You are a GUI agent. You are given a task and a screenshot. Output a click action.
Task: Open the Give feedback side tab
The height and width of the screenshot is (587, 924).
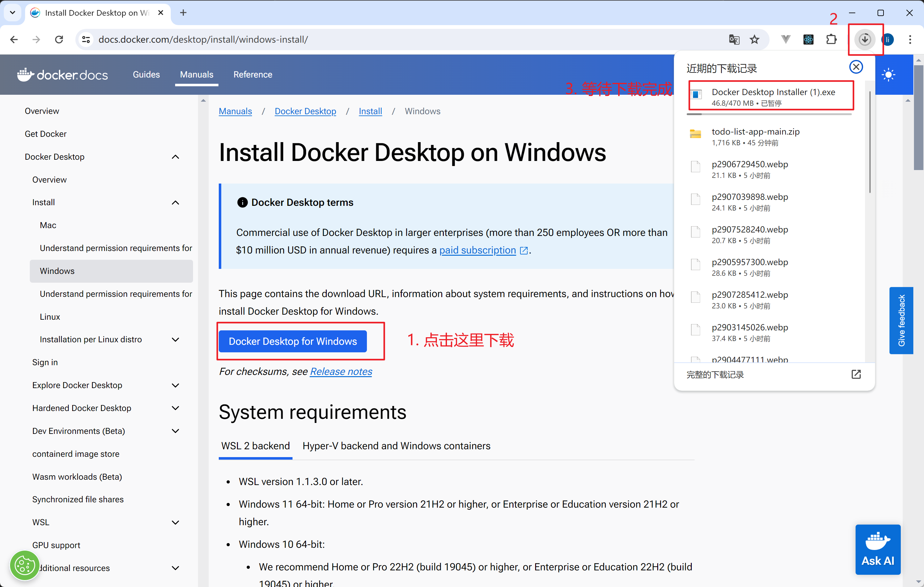point(901,320)
